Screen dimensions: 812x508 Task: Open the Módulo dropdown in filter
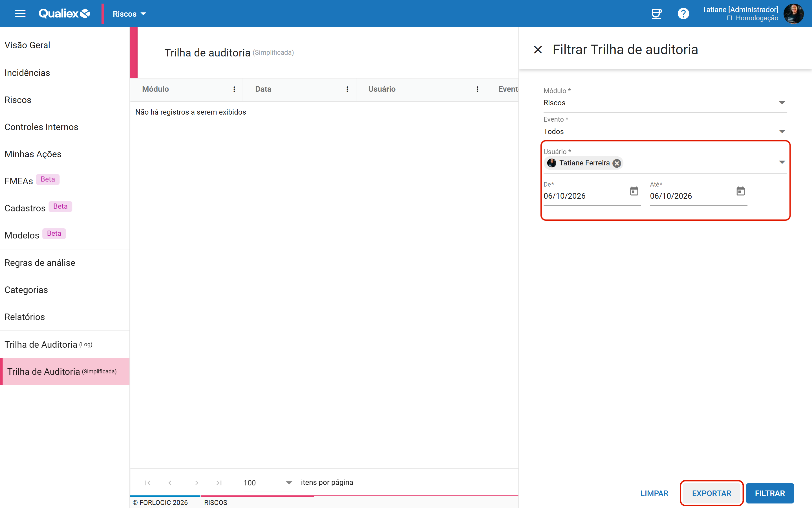pyautogui.click(x=665, y=103)
